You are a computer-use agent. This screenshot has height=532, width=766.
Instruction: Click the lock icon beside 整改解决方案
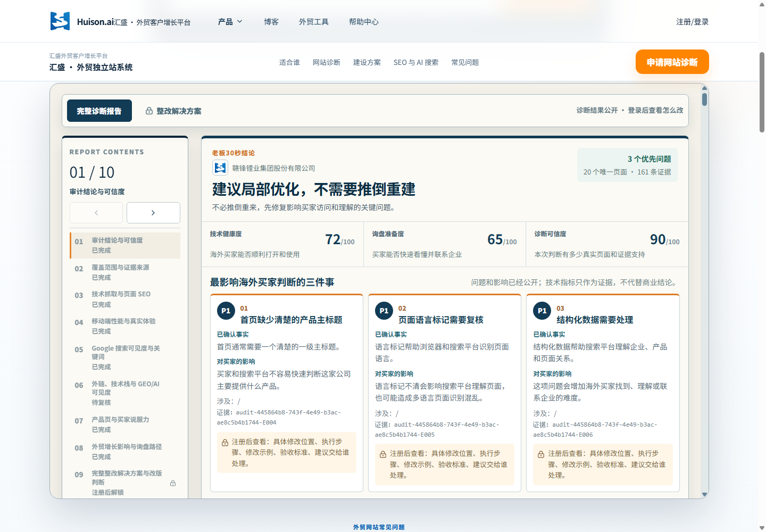(149, 111)
